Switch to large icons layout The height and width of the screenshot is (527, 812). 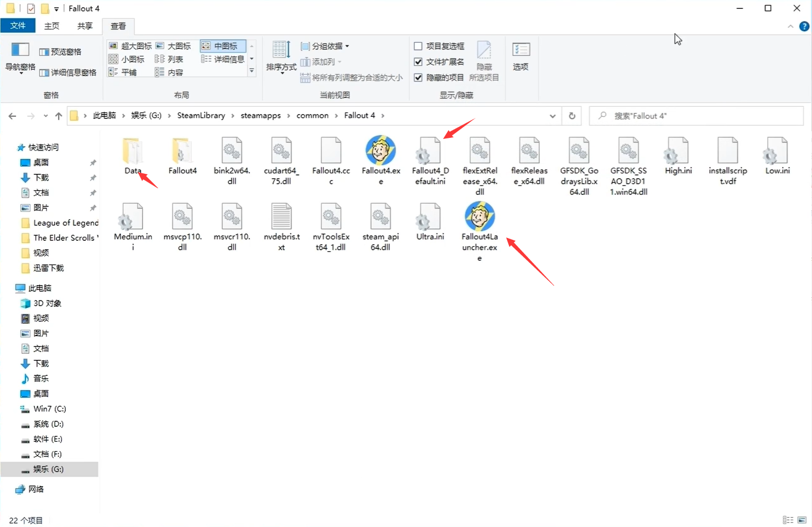point(173,46)
